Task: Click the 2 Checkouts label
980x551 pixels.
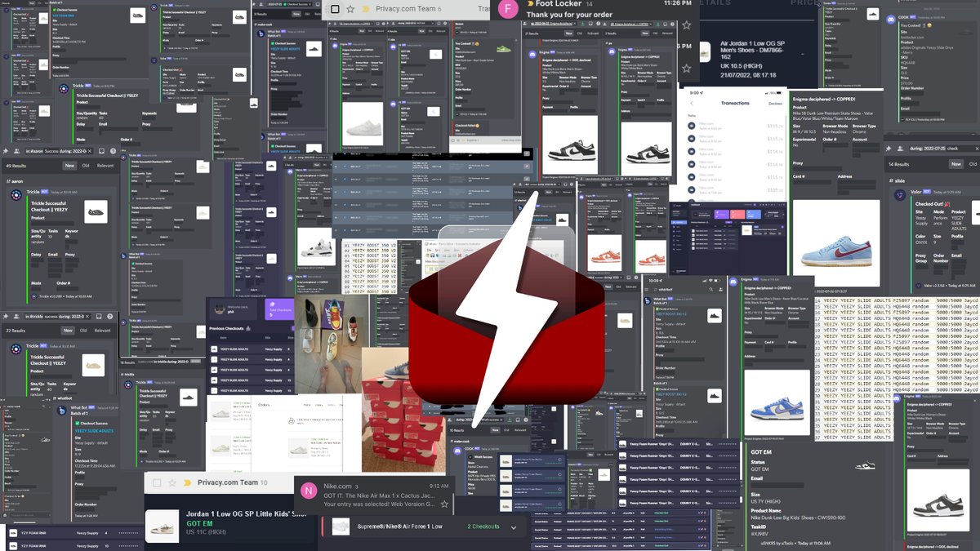Action: [x=483, y=527]
